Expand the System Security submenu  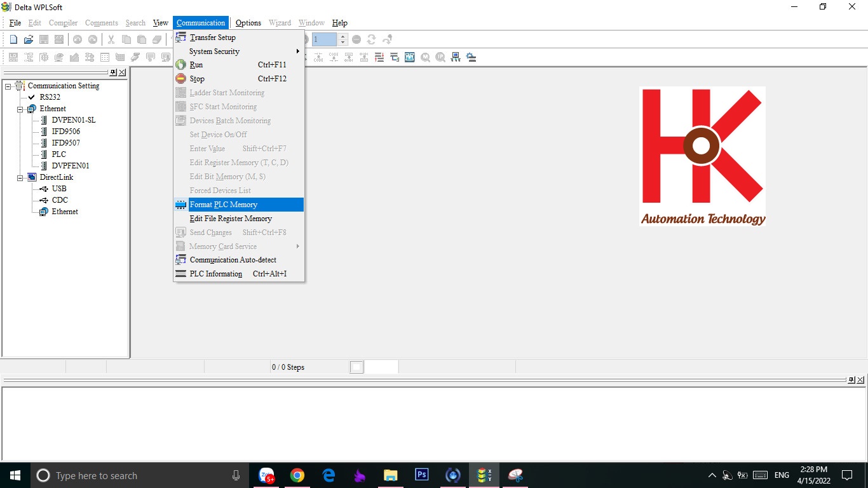tap(238, 51)
